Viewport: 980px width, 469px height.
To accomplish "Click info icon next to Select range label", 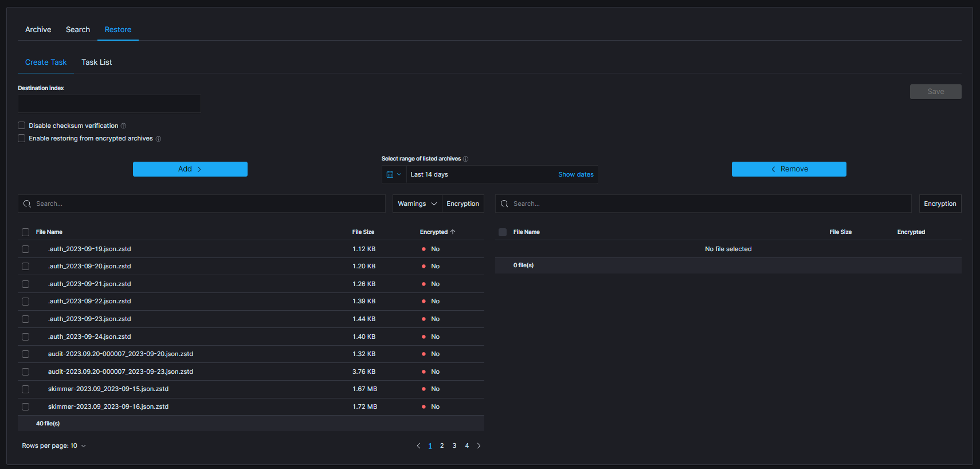I will (x=465, y=159).
